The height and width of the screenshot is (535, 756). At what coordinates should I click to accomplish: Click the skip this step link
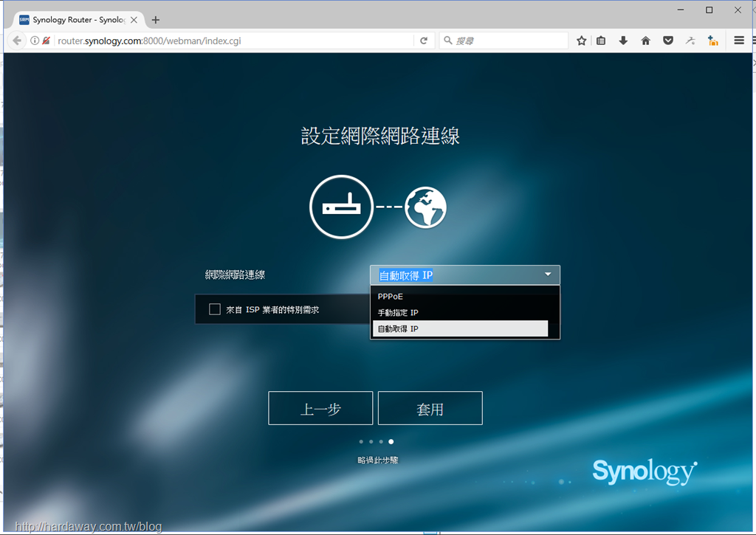[378, 460]
